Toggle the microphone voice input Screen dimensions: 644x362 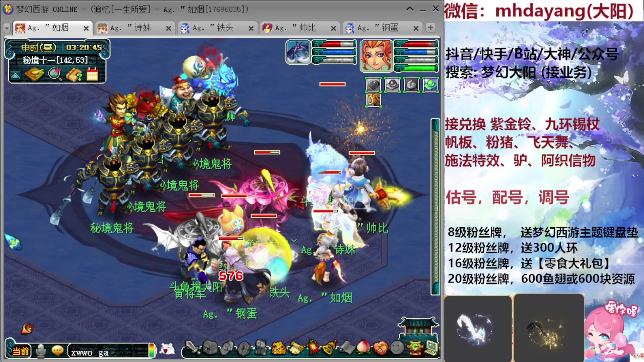click(x=41, y=351)
